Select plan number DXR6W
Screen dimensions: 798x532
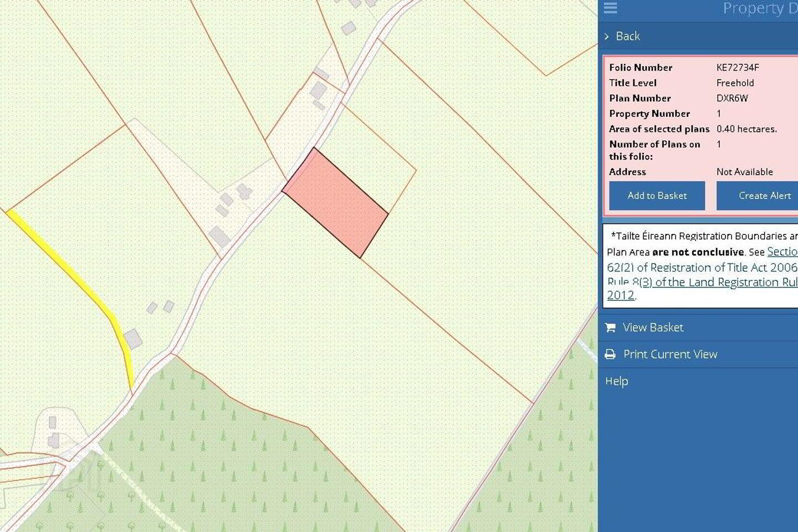(x=732, y=98)
